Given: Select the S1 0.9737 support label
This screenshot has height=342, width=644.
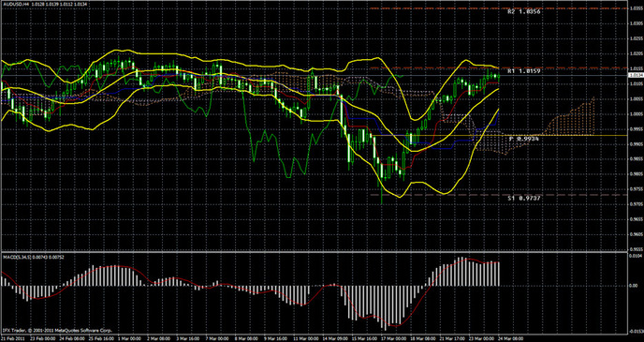Looking at the screenshot, I should click(x=523, y=198).
